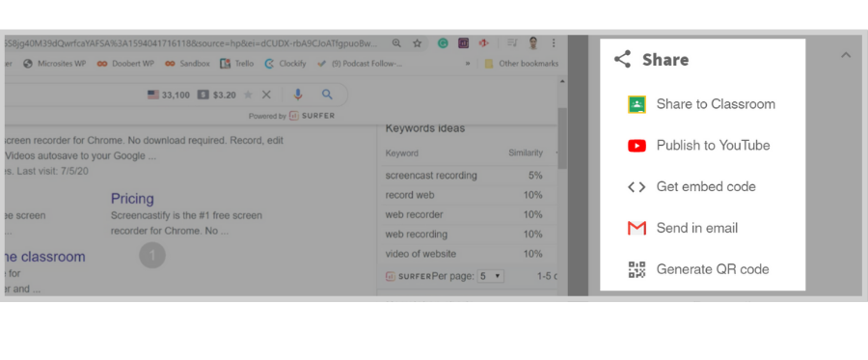The image size is (868, 360).
Task: Click the red extension icon in the toolbar
Action: [x=483, y=43]
